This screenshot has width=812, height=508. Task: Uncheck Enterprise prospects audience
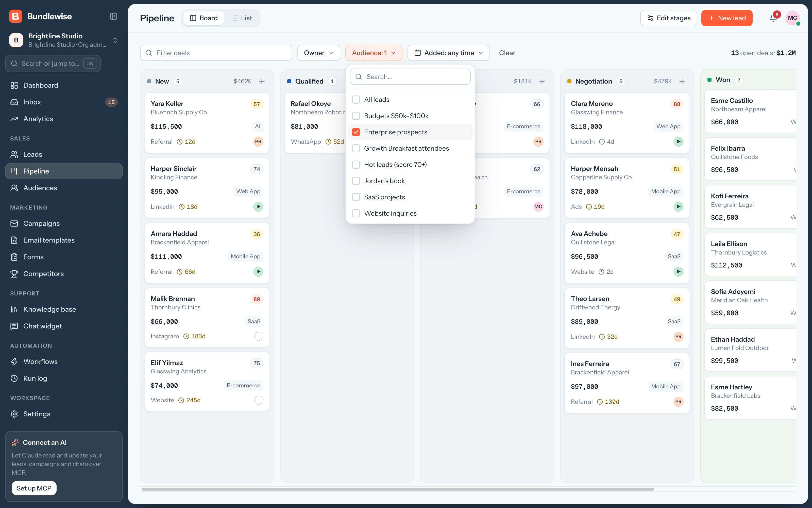tap(356, 132)
